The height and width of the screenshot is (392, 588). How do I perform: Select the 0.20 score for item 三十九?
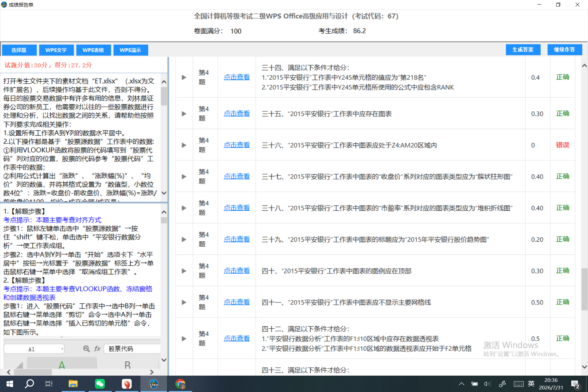[537, 239]
